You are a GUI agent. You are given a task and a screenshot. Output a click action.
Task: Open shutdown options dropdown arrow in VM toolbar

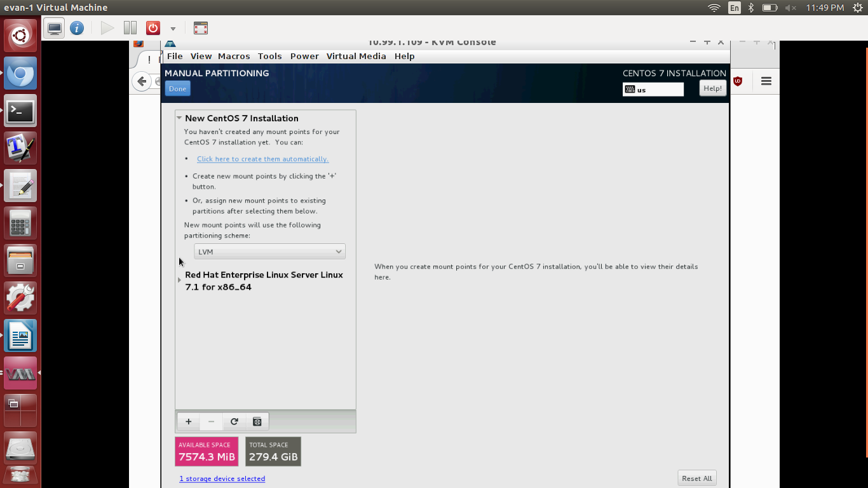click(173, 29)
